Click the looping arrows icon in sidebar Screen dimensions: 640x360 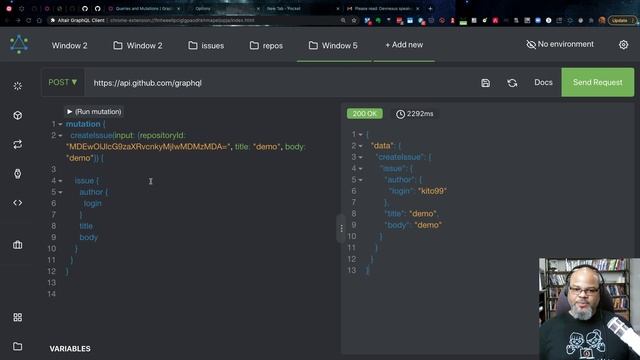pyautogui.click(x=18, y=144)
